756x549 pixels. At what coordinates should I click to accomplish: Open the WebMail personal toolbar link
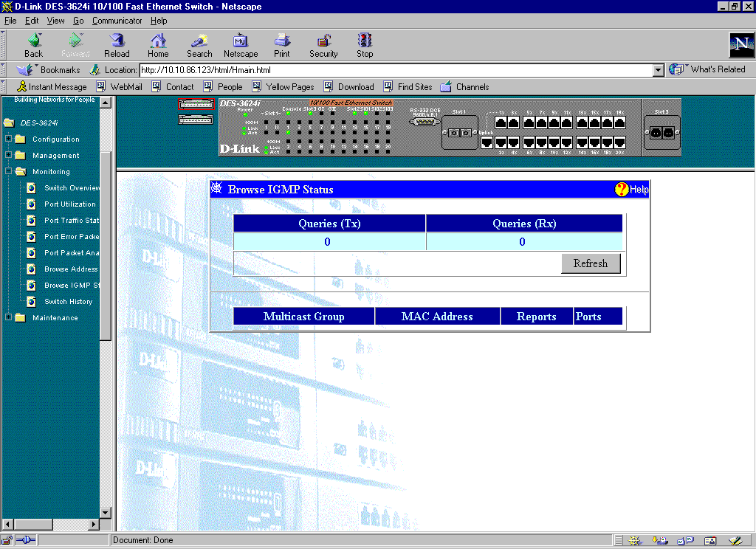pyautogui.click(x=126, y=87)
